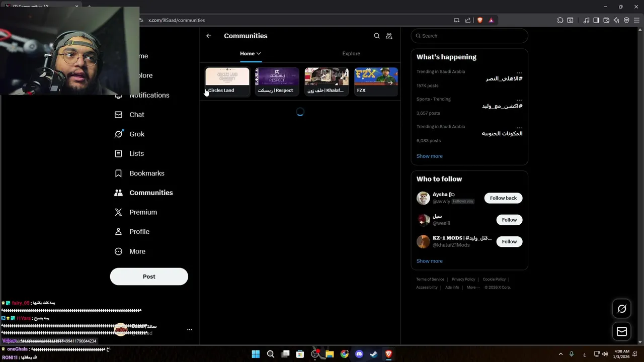Image resolution: width=644 pixels, height=362 pixels.
Task: Open Discord from the taskbar
Action: 359,354
